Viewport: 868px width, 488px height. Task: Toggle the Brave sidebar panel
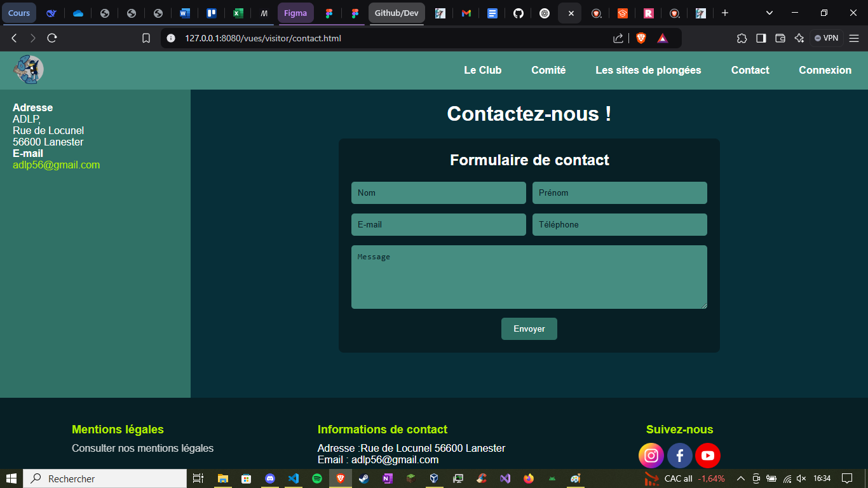[761, 38]
